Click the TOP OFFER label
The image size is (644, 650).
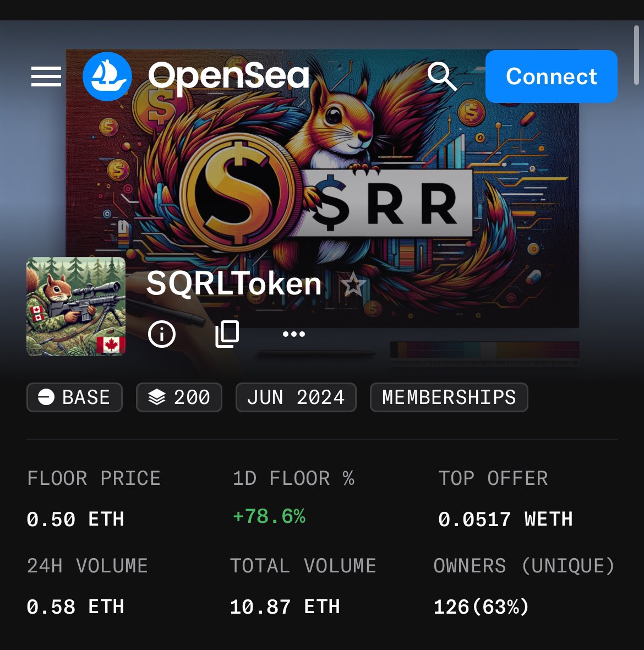[x=493, y=478]
